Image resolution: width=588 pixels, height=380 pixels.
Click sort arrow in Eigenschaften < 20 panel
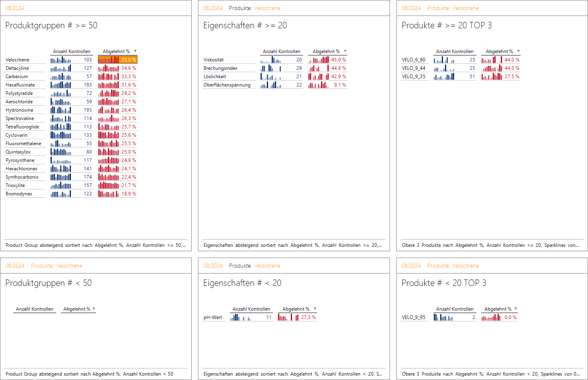[315, 309]
